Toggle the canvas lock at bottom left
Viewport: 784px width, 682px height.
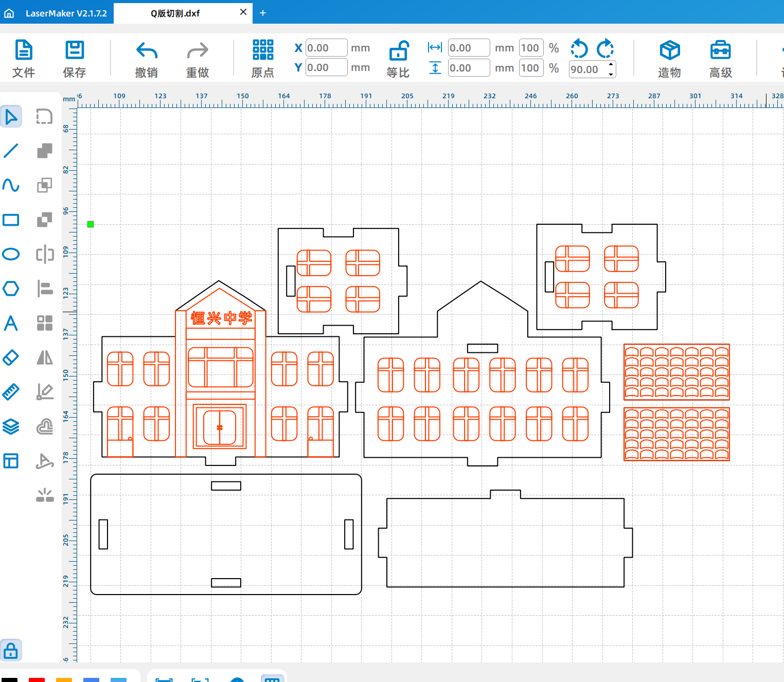(11, 651)
